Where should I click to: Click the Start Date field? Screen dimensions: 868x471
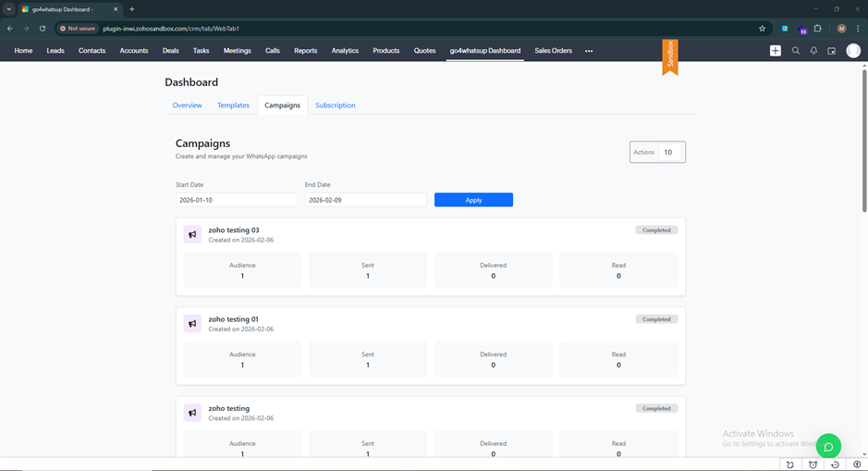(237, 200)
